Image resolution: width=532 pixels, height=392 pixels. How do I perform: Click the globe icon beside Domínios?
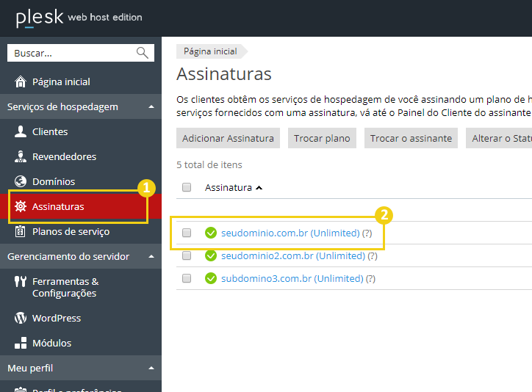21,181
